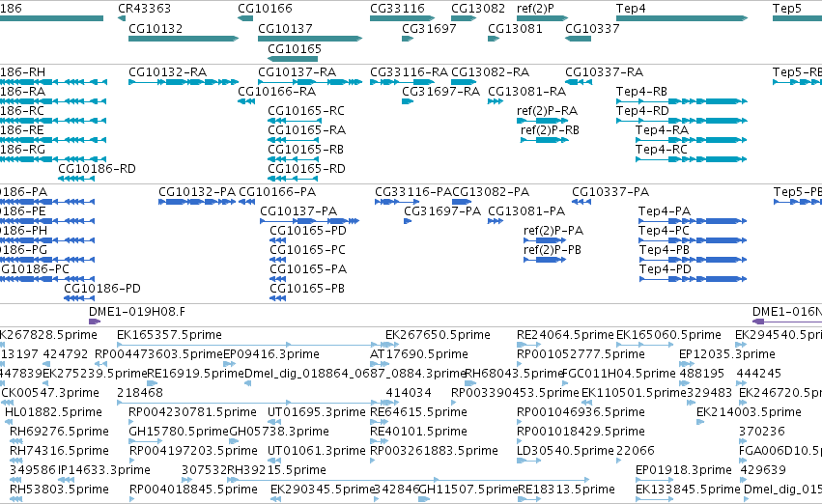This screenshot has width=822, height=504.
Task: Click the DME1-019H08.F feature
Action: (x=95, y=322)
